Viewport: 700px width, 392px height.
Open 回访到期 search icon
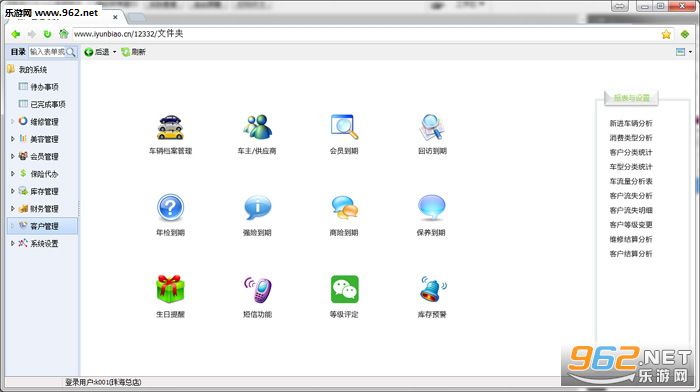click(x=431, y=127)
